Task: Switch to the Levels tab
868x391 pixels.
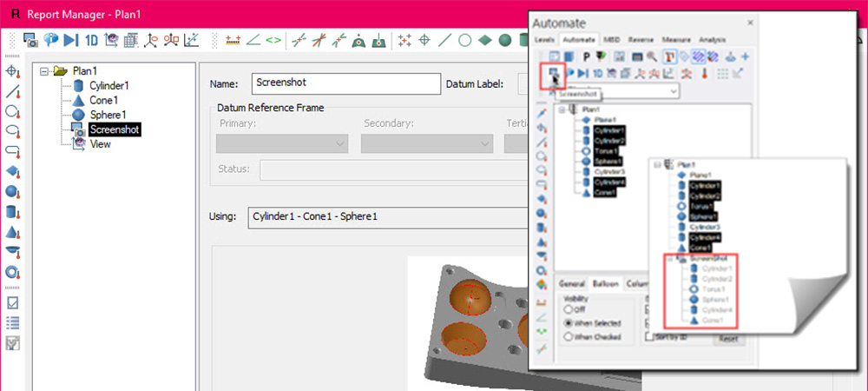Action: (544, 40)
